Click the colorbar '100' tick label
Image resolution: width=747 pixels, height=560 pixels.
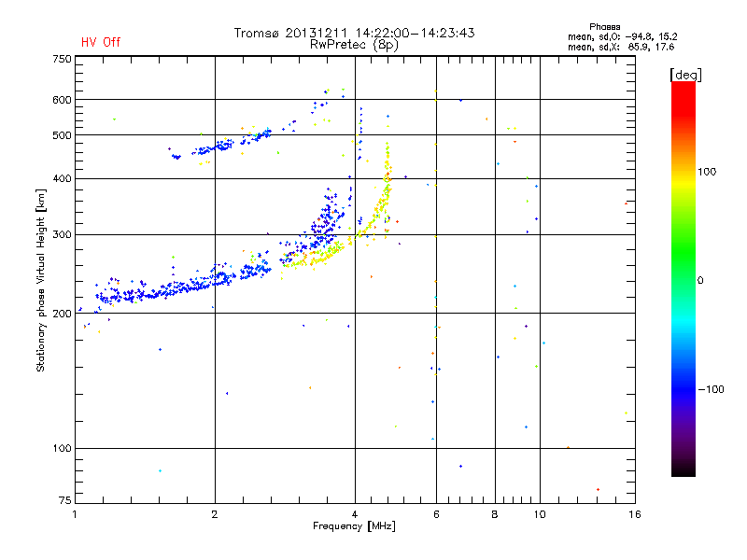[707, 172]
